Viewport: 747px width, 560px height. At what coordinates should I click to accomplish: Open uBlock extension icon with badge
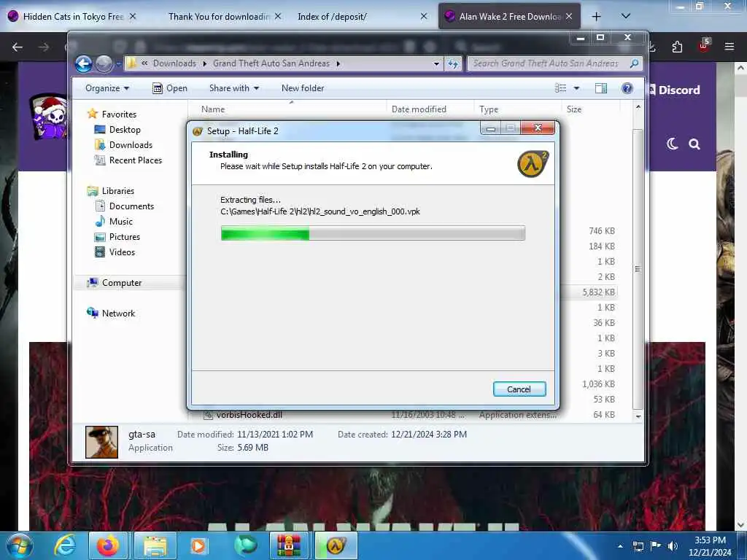(x=704, y=46)
